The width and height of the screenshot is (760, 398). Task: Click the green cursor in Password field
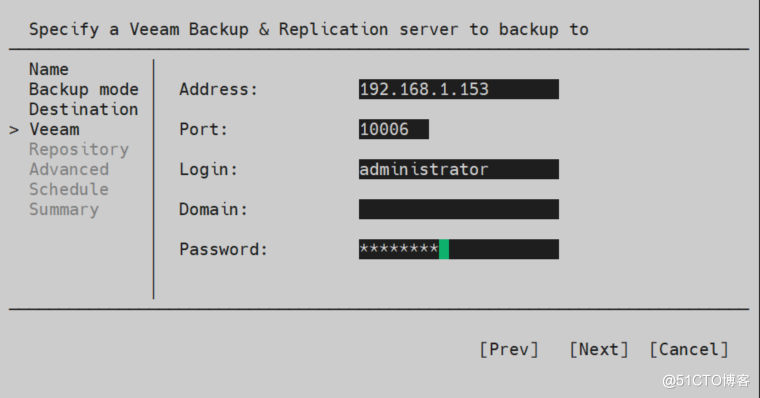point(444,249)
